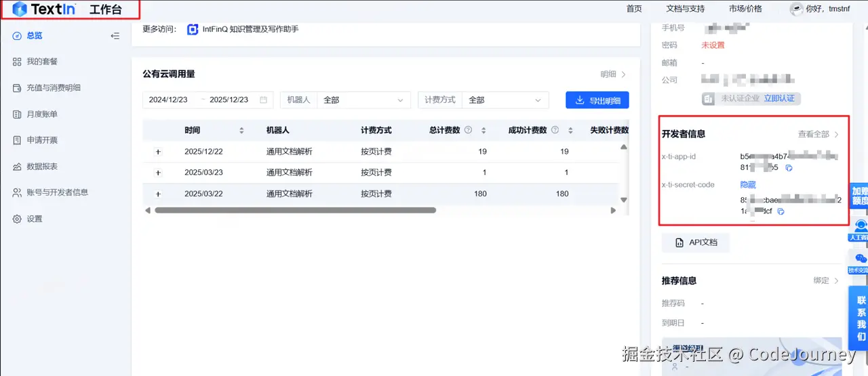Expand the 2025/03/22 row
The image size is (868, 376).
pyautogui.click(x=158, y=194)
